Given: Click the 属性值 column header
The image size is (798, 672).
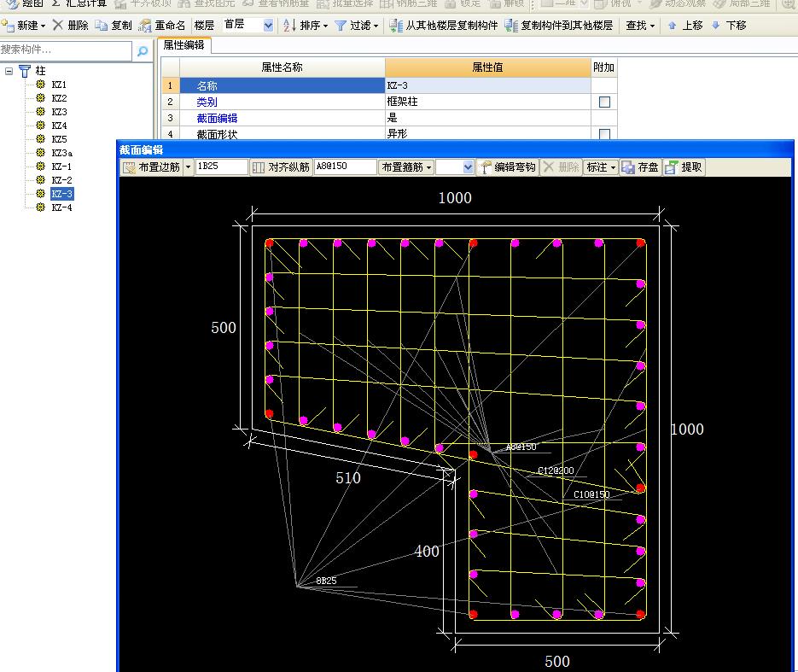Looking at the screenshot, I should (487, 67).
